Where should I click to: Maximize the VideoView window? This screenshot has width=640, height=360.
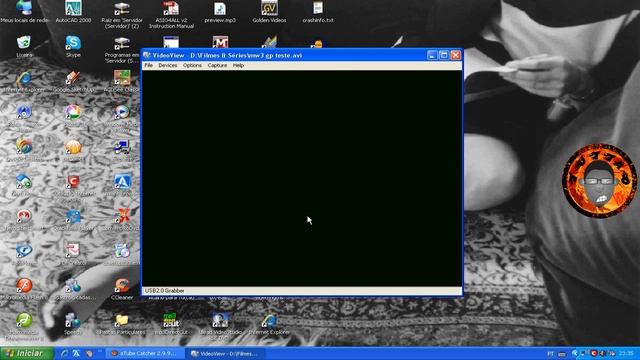click(444, 55)
